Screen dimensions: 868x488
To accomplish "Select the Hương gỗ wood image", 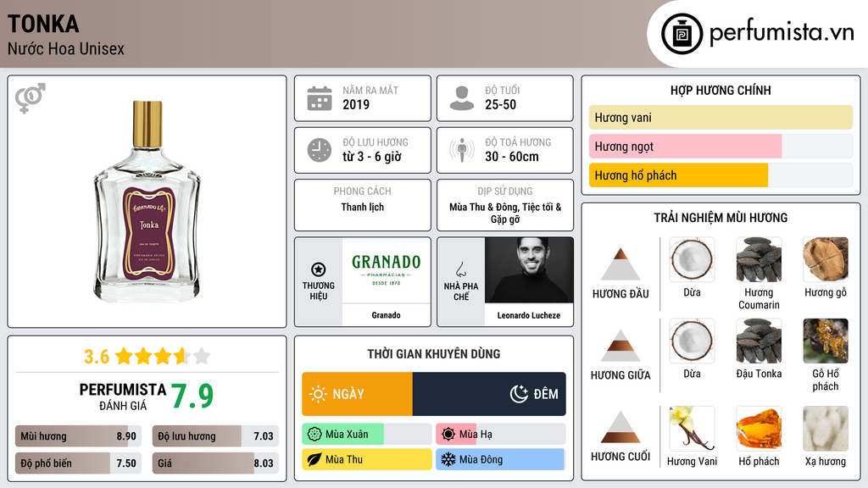I will coord(826,259).
